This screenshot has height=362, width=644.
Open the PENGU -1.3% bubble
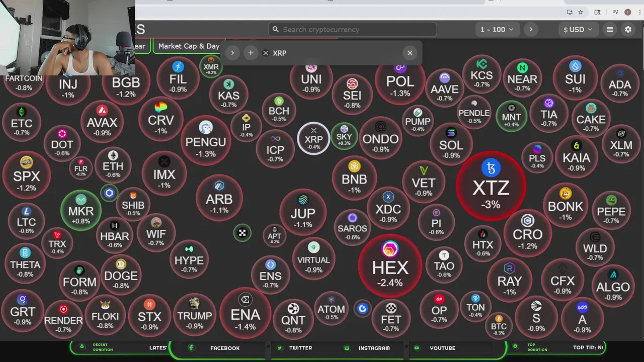tap(205, 140)
